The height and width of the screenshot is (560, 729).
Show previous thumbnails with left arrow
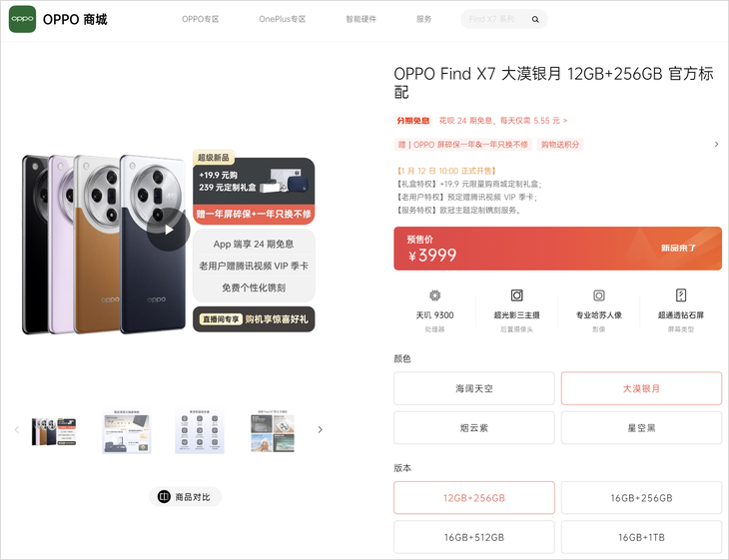pyautogui.click(x=17, y=430)
